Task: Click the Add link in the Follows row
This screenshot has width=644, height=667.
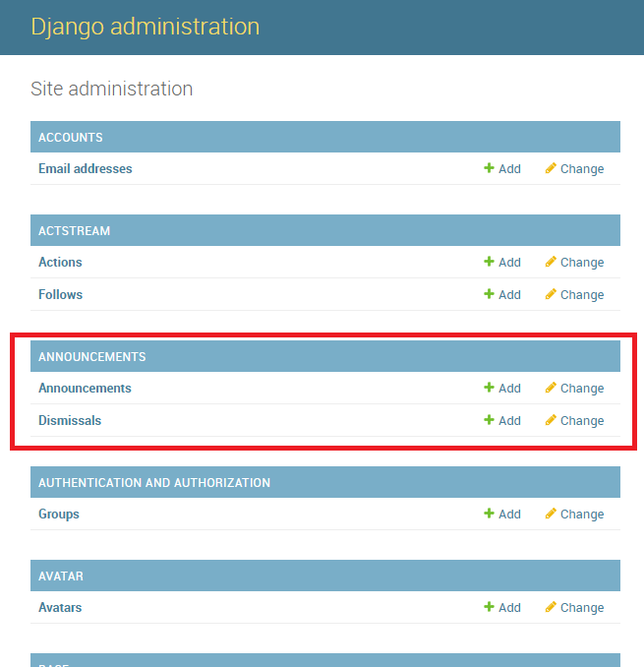Action: (509, 295)
